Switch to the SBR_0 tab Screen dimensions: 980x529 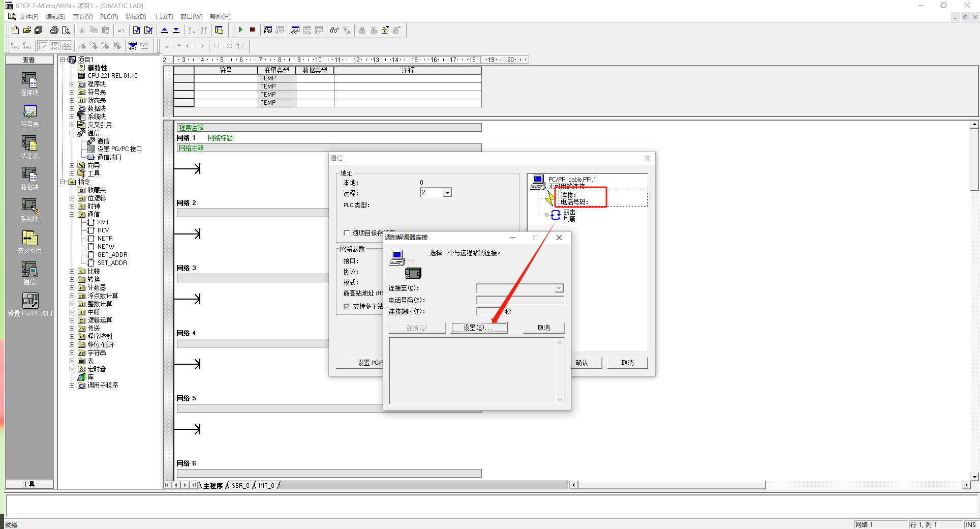(240, 486)
